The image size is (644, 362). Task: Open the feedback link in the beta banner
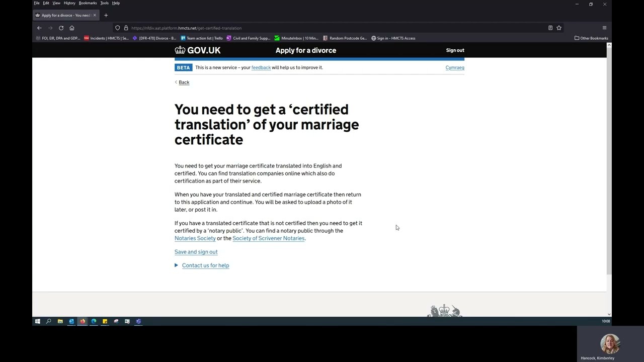point(261,67)
